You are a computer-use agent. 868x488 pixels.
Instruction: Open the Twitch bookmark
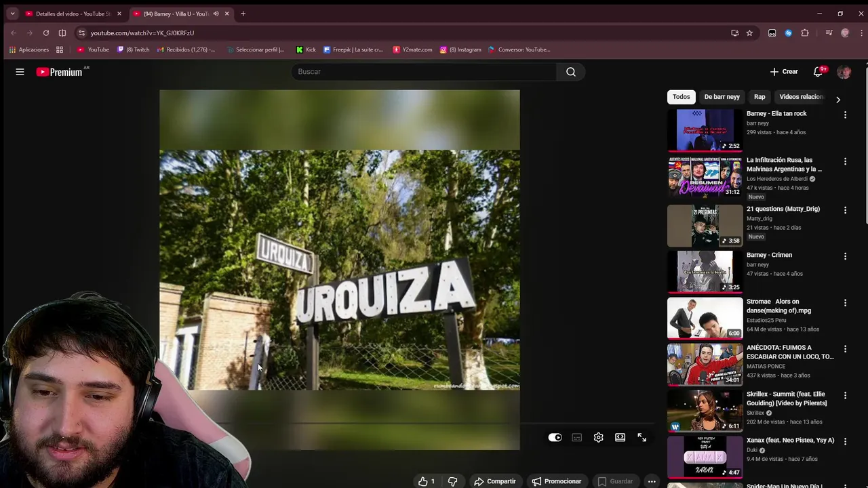point(133,49)
